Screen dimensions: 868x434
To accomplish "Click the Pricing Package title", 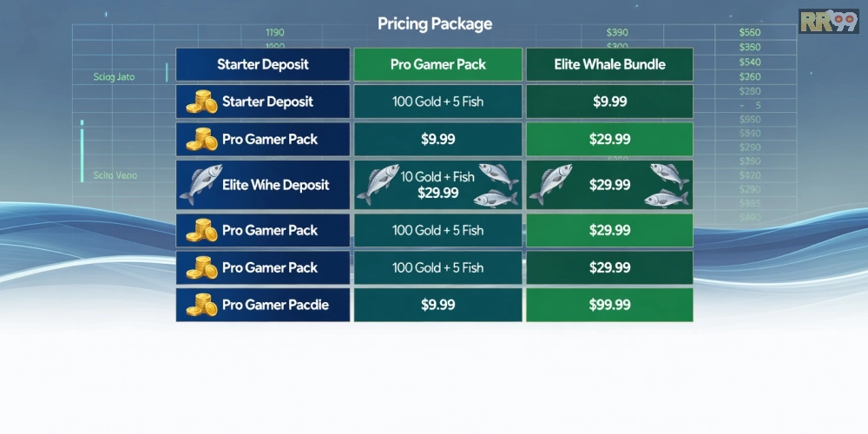I will 435,23.
